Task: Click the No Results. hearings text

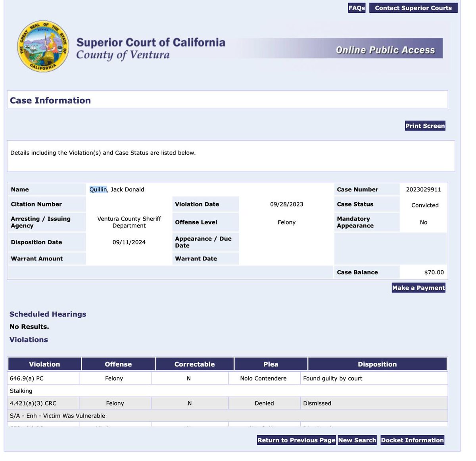Action: 29,327
